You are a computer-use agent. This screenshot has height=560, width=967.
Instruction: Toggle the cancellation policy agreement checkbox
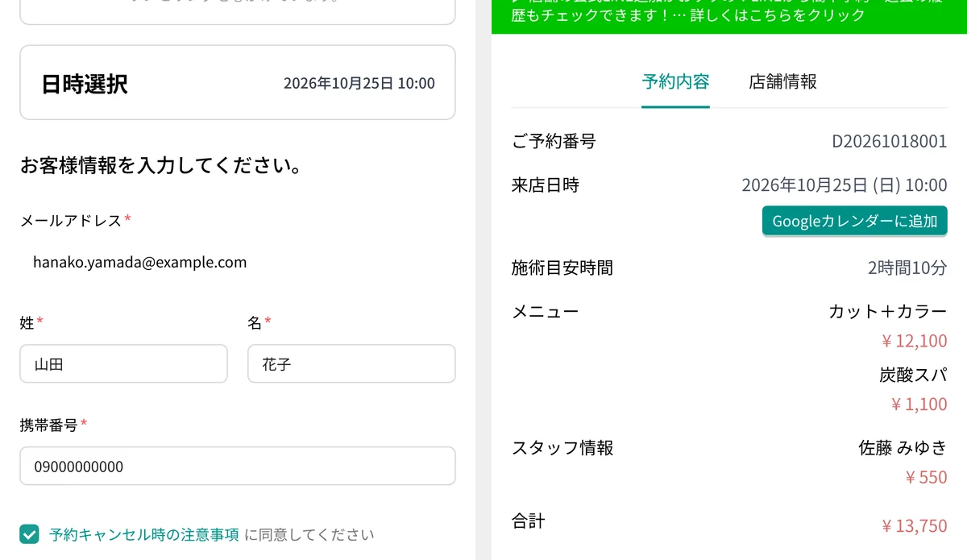click(x=29, y=533)
